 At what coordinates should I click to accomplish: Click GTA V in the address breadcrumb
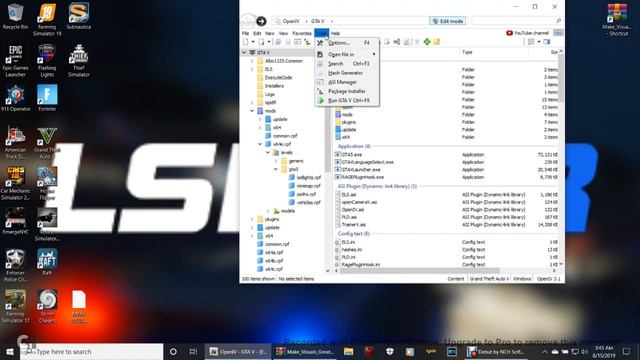[x=318, y=21]
